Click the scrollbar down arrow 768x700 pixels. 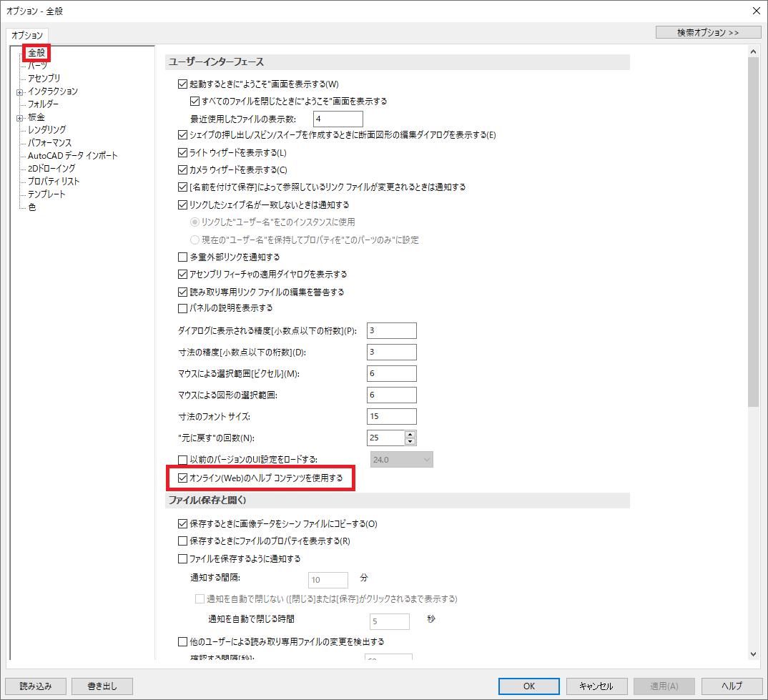point(754,653)
